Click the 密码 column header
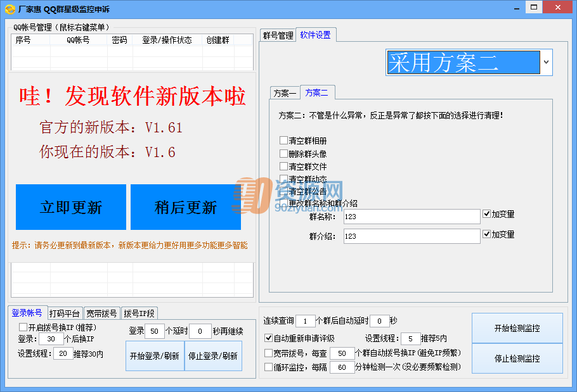 click(x=120, y=40)
